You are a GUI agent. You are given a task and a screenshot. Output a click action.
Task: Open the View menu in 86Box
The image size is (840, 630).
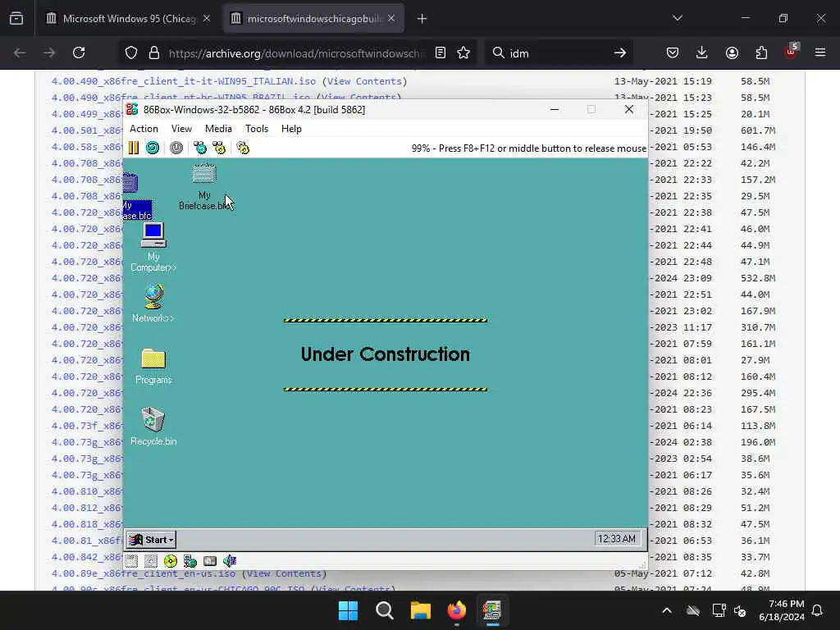pyautogui.click(x=181, y=129)
